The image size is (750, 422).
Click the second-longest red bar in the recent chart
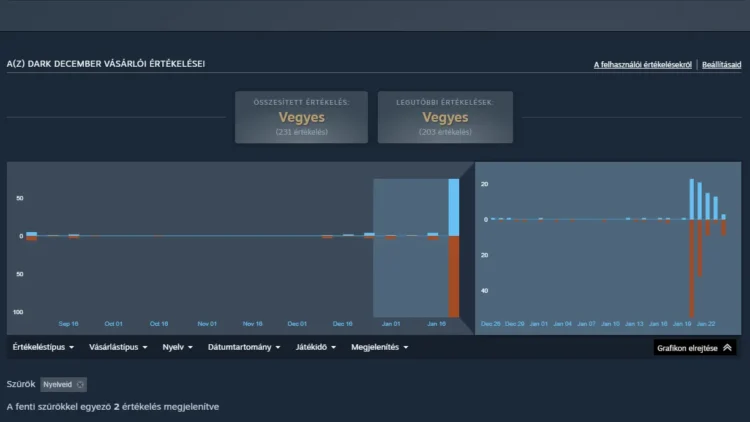point(700,247)
